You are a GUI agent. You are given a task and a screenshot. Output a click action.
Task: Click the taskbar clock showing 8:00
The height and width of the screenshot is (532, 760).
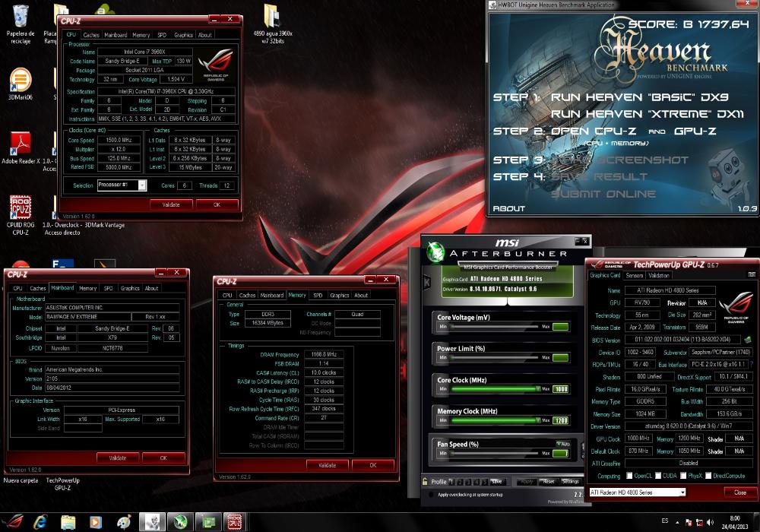(734, 522)
